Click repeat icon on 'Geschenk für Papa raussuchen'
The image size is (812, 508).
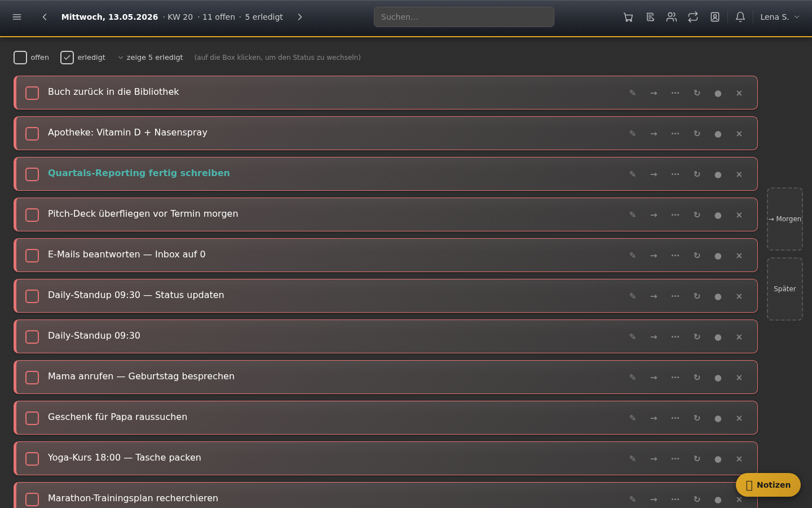coord(697,418)
